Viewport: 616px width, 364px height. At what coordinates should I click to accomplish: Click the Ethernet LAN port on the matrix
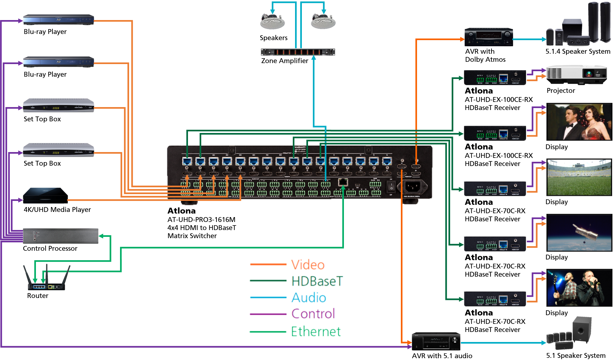coord(343,182)
